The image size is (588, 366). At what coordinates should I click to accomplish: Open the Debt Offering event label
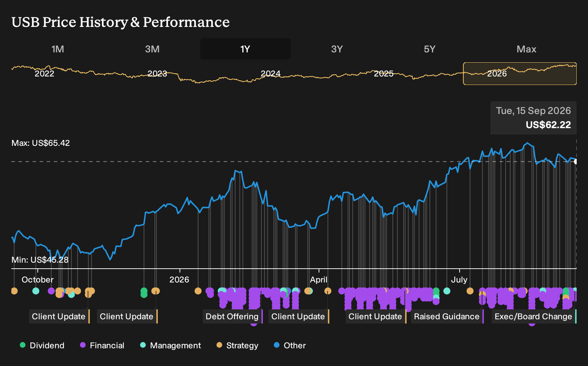click(233, 316)
